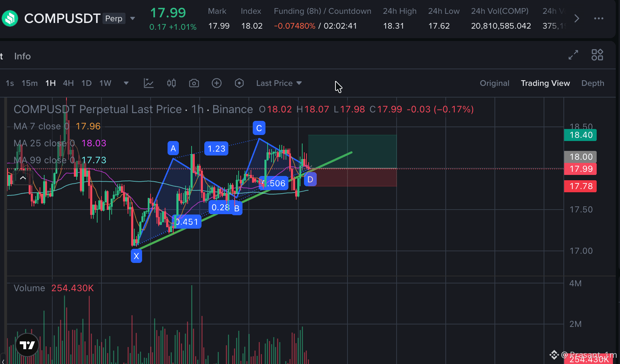Click the plus circle add icon

point(217,83)
